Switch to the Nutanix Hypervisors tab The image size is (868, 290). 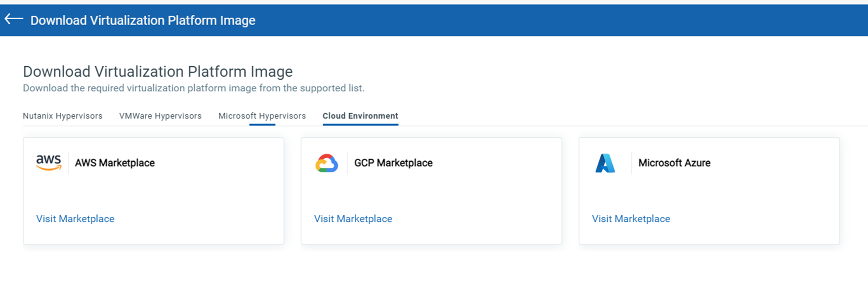[63, 116]
